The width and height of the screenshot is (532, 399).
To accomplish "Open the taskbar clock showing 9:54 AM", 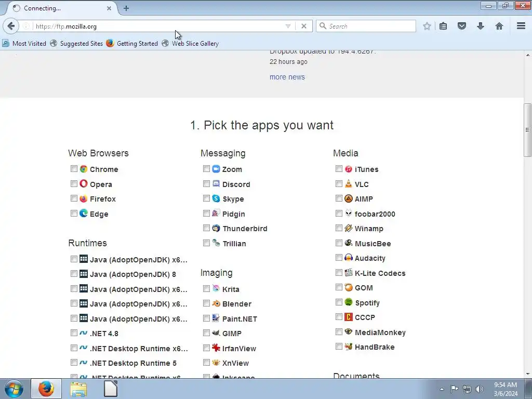I will pyautogui.click(x=506, y=389).
